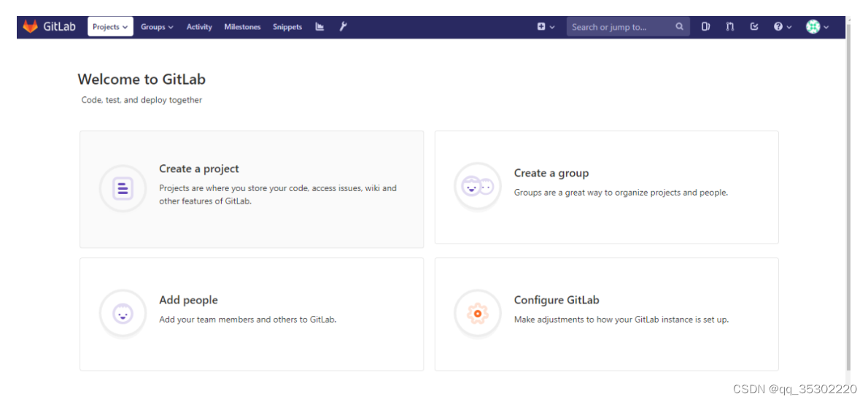Open the To-Do list checkmark icon
868x402 pixels.
754,26
